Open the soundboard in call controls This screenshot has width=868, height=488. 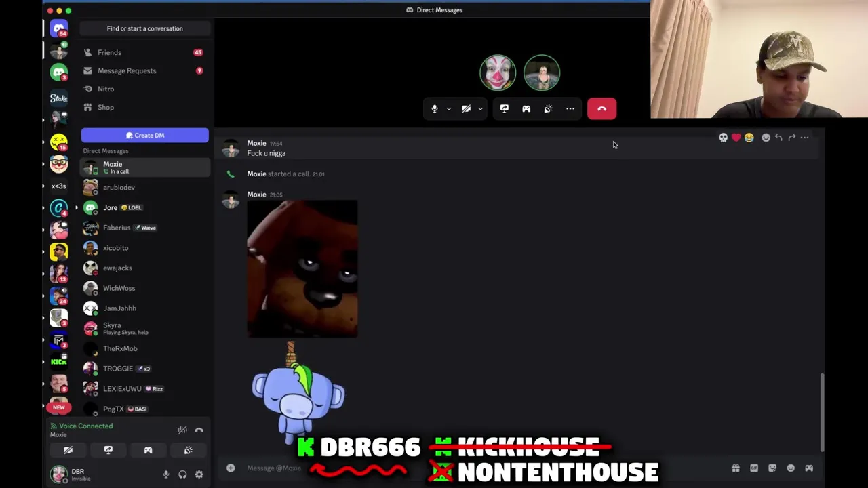click(548, 108)
